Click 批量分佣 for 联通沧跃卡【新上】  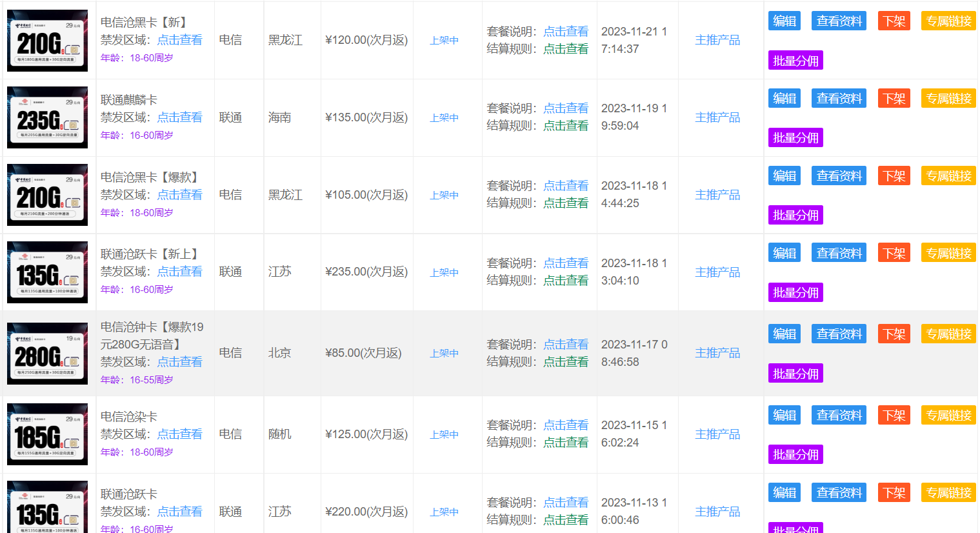tap(795, 293)
